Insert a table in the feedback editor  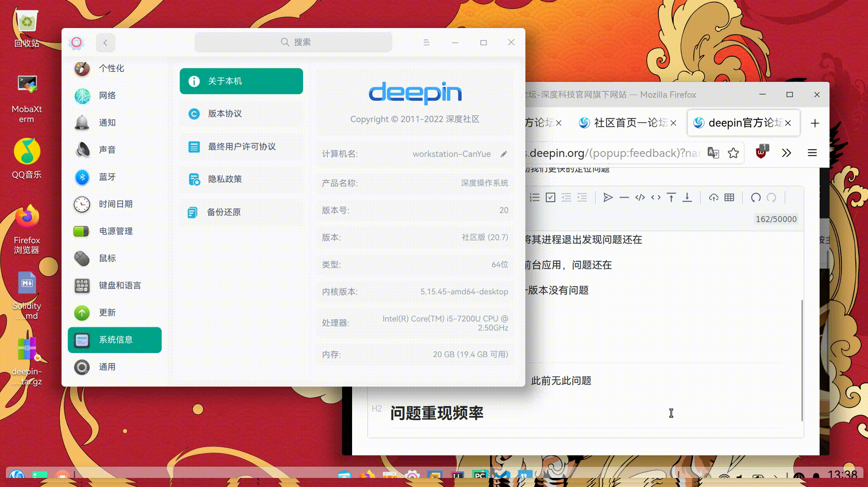click(729, 197)
